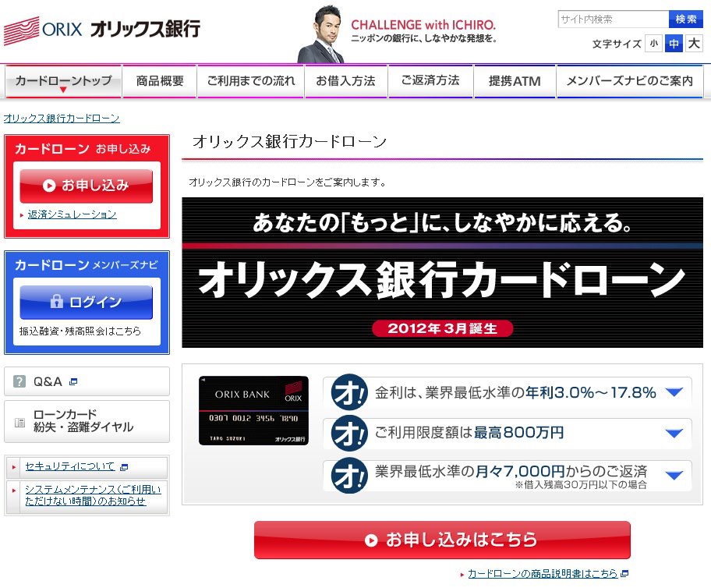
Task: Click the 検索 search button
Action: (685, 19)
